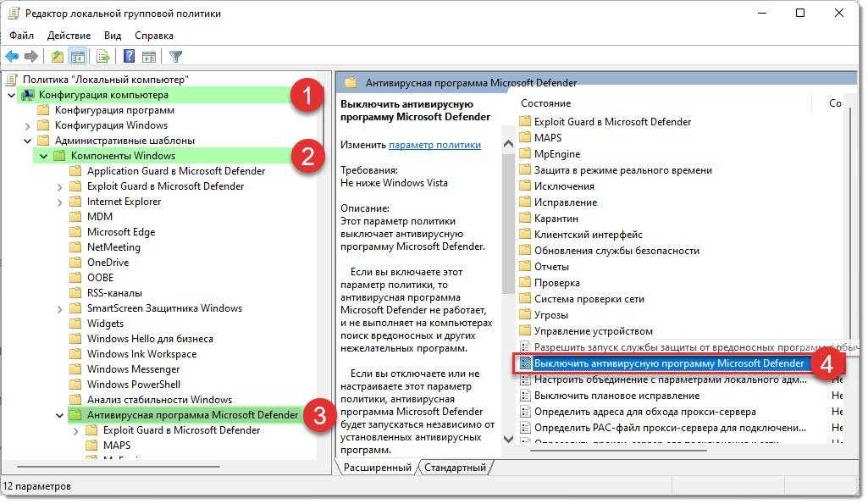This screenshot has width=868, height=504.
Task: Collapse the Компоненты Windows node
Action: coord(43,156)
